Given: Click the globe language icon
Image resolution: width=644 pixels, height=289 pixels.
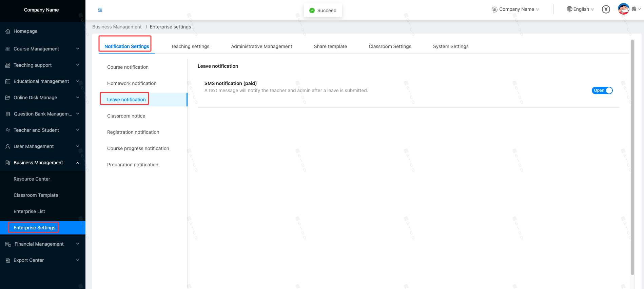Looking at the screenshot, I should pos(569,9).
